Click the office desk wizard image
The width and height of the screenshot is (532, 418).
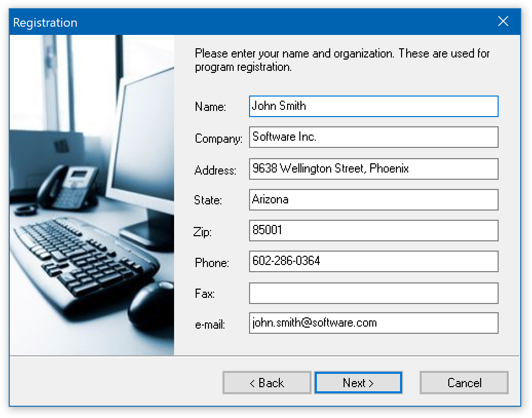tap(92, 195)
